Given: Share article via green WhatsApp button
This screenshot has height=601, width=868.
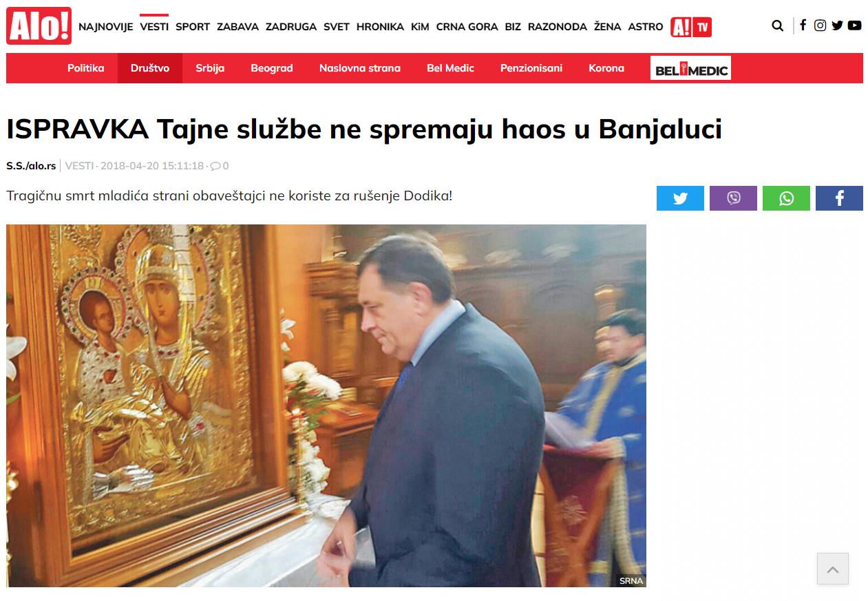Looking at the screenshot, I should 786,198.
